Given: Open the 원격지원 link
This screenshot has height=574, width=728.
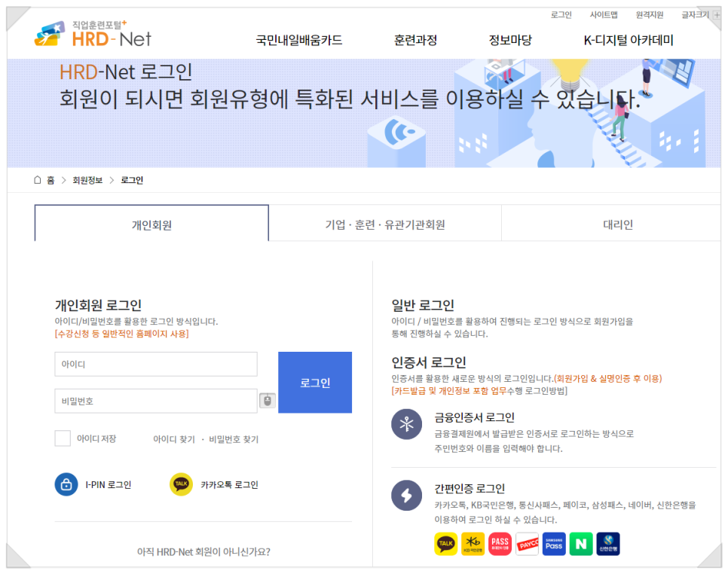Looking at the screenshot, I should click(650, 15).
